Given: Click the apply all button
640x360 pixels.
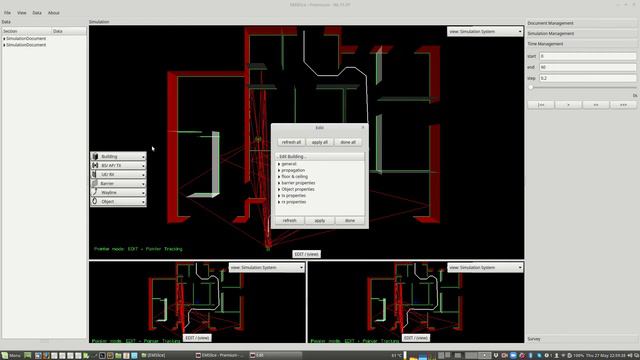Looking at the screenshot, I should point(320,142).
